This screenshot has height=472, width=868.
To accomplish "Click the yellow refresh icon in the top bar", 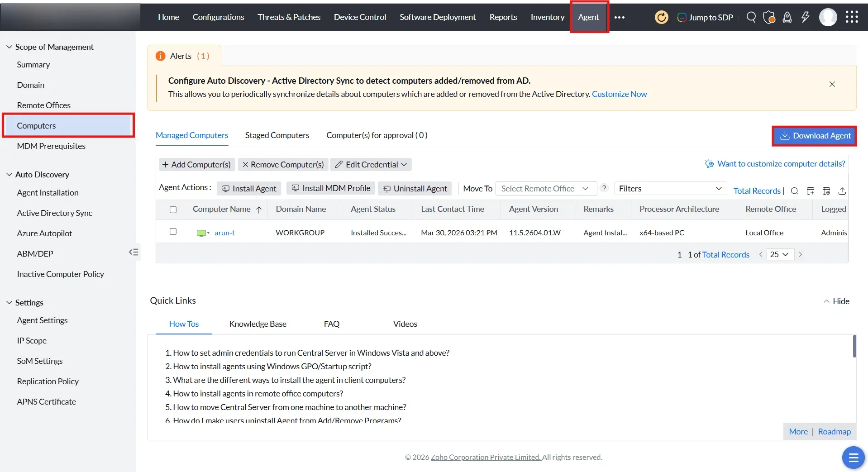I will click(661, 17).
